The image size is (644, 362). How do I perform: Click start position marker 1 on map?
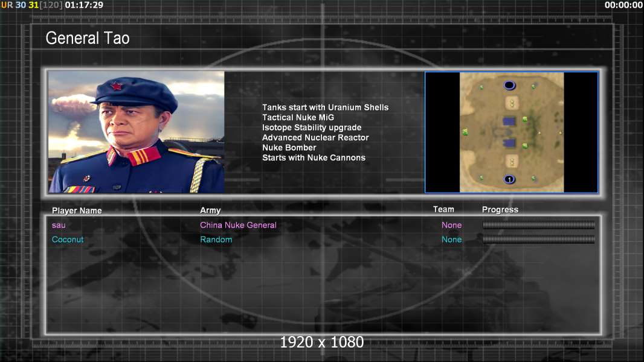[x=509, y=179]
